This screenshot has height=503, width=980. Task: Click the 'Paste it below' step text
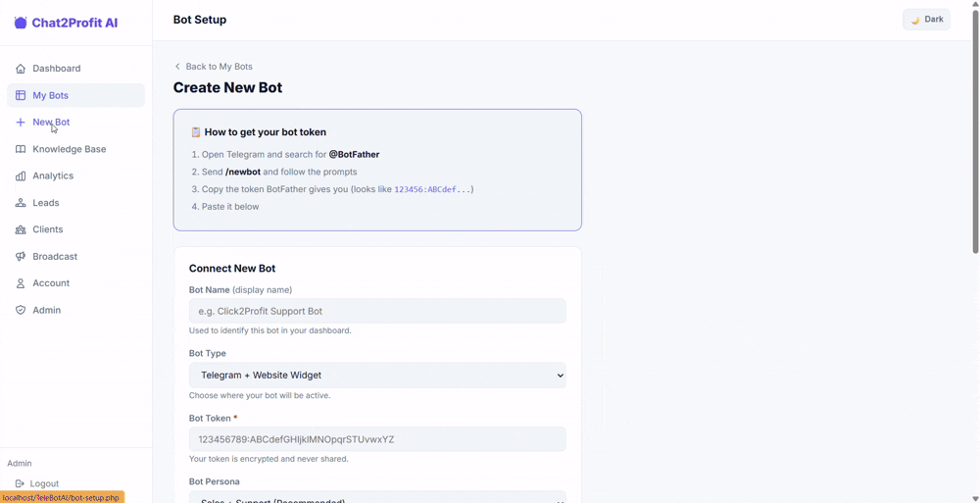230,207
